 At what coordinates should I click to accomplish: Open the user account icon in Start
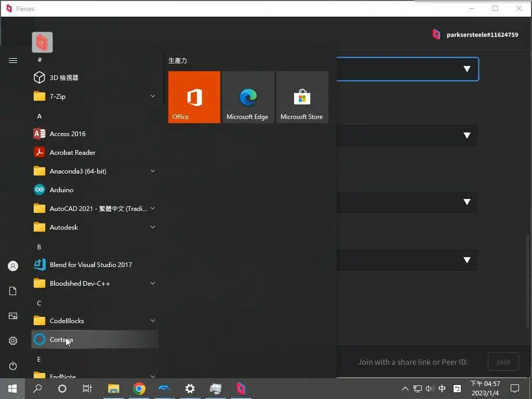13,266
